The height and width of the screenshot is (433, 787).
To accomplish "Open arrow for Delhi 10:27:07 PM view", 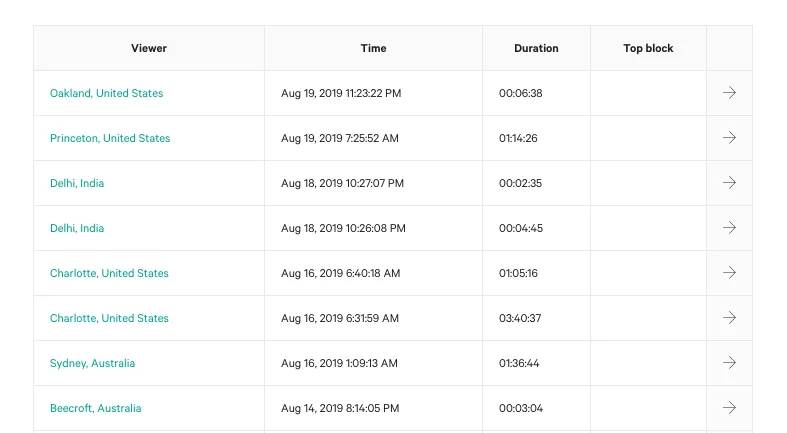I will (729, 183).
